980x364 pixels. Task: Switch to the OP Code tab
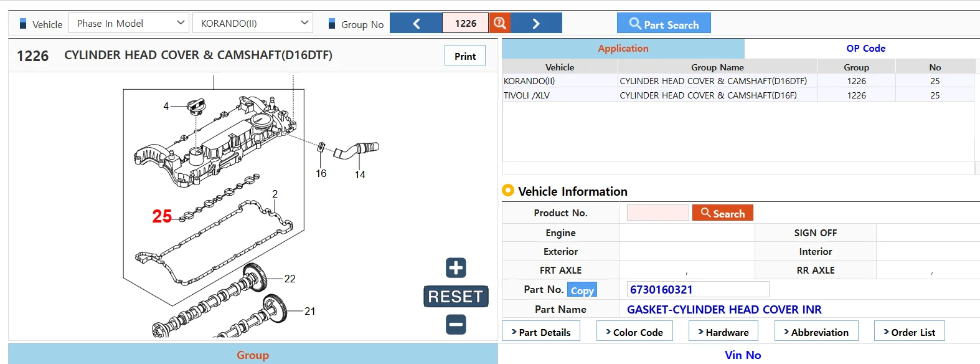click(x=865, y=48)
